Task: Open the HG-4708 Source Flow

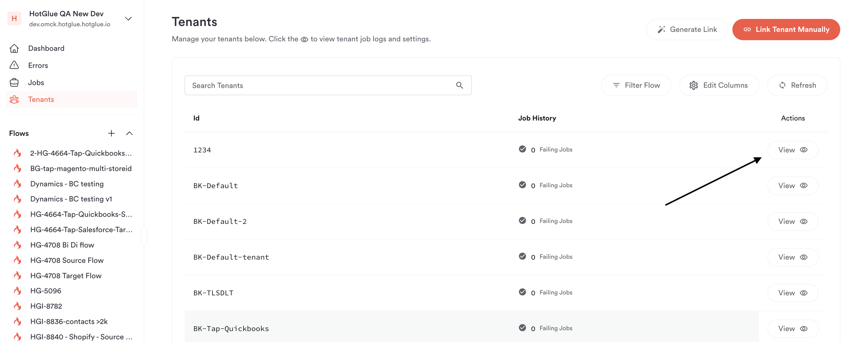Action: point(67,260)
